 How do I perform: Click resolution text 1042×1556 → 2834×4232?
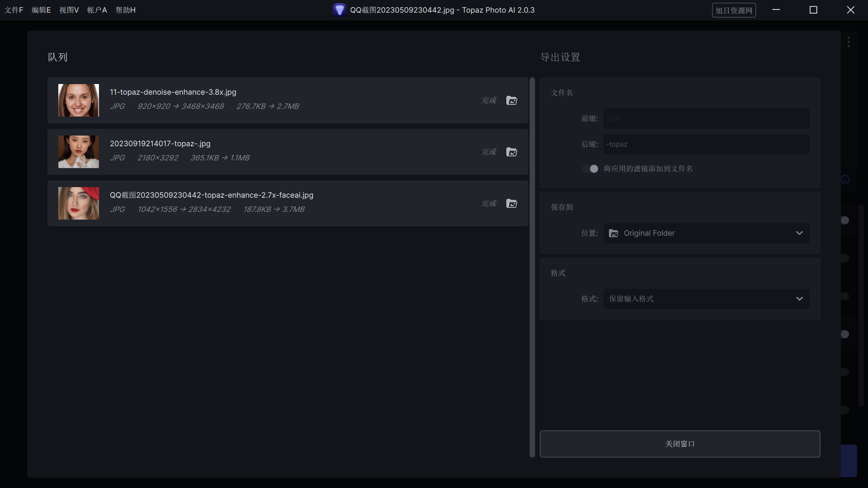(184, 209)
